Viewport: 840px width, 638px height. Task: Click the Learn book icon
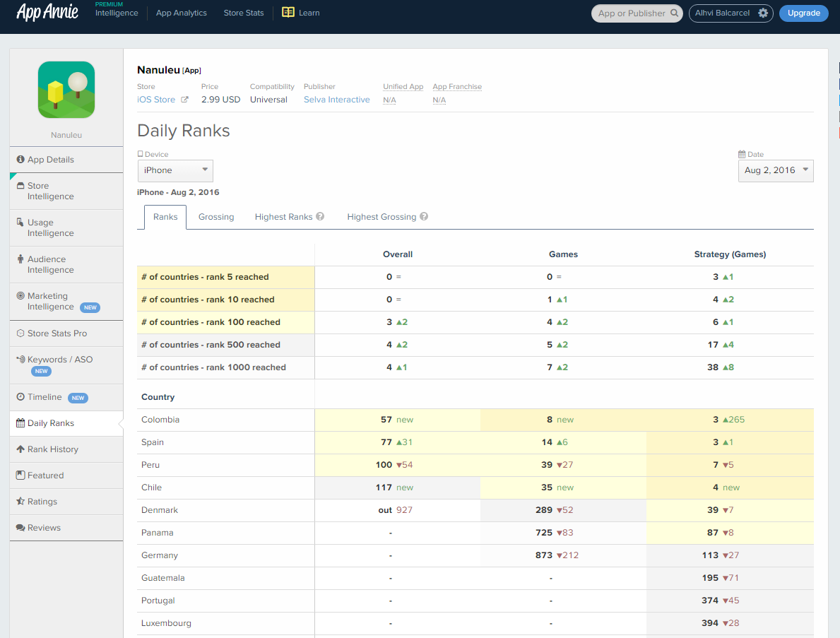[288, 12]
